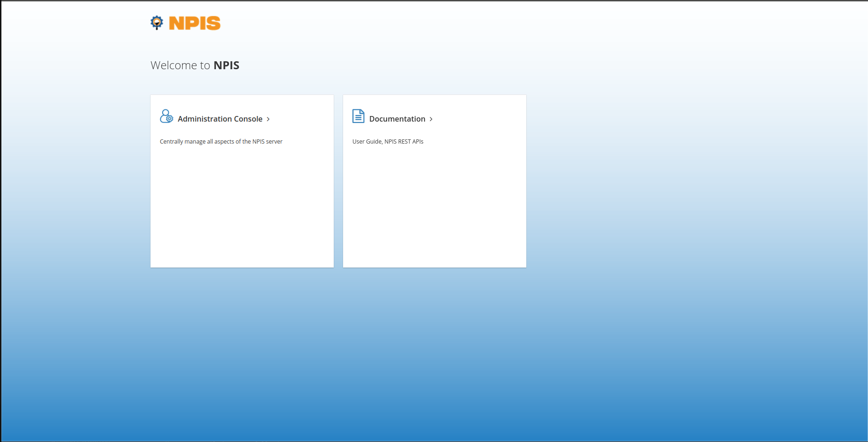Click the bold NPIS word in the heading
This screenshot has width=868, height=442.
click(x=226, y=65)
